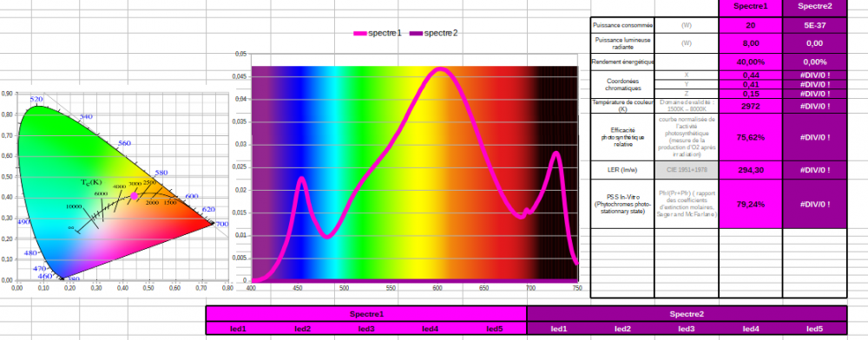Select the Spectre2 header of the results table

[814, 7]
